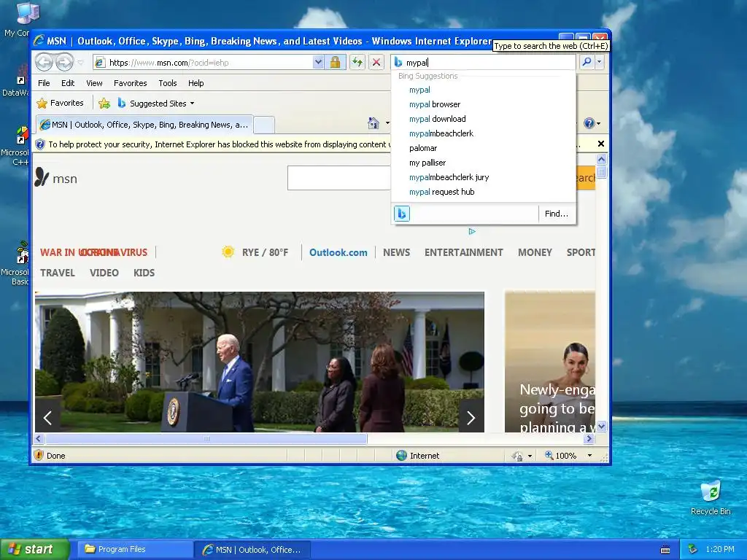Click the vertical scrollbar down arrow
The height and width of the screenshot is (560, 747).
pyautogui.click(x=601, y=427)
